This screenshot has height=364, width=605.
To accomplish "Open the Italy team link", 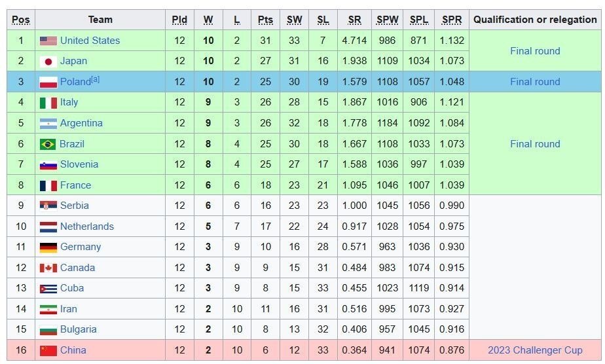I will (69, 102).
